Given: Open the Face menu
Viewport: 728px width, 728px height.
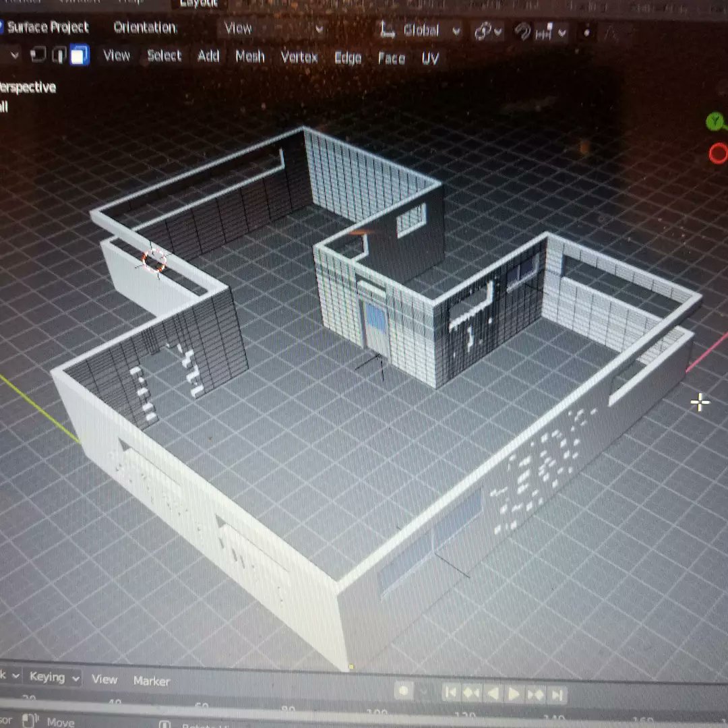Looking at the screenshot, I should tap(392, 58).
